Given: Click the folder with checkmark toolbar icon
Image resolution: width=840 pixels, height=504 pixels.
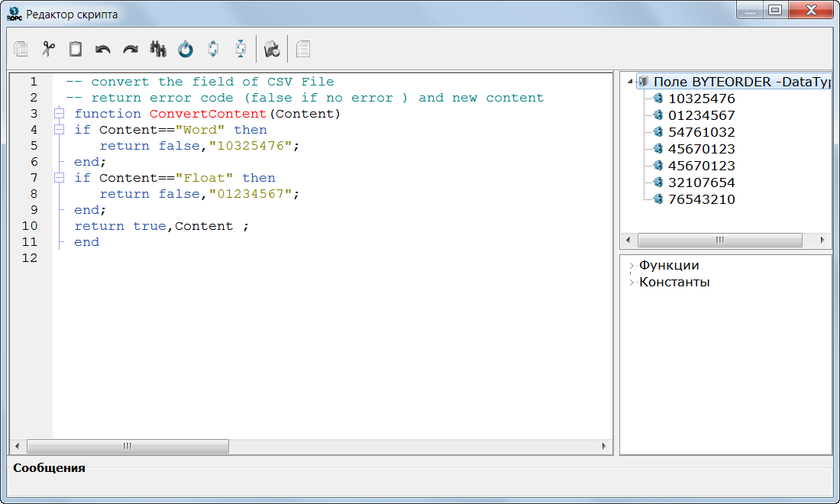Looking at the screenshot, I should point(272,50).
